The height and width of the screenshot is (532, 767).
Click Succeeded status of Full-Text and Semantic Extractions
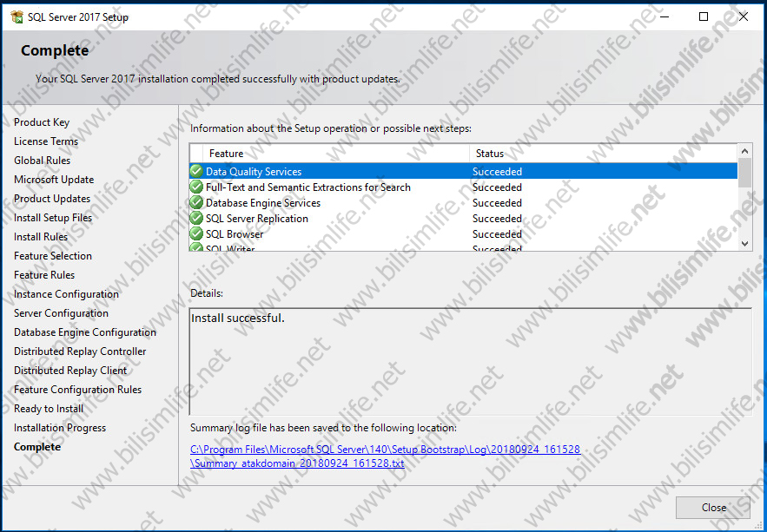tap(497, 187)
